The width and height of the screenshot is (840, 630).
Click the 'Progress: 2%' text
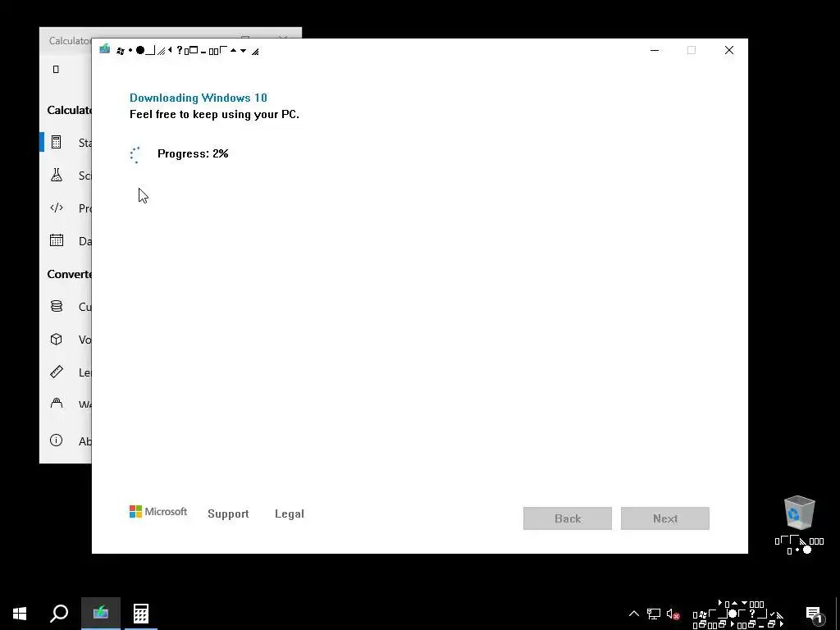tap(193, 153)
